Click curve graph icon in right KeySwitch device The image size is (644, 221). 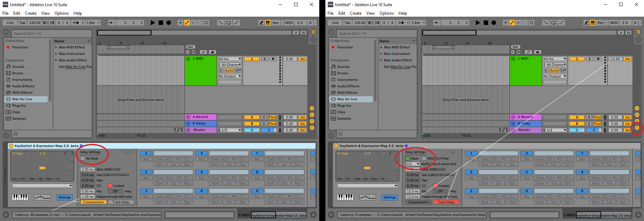point(368,197)
